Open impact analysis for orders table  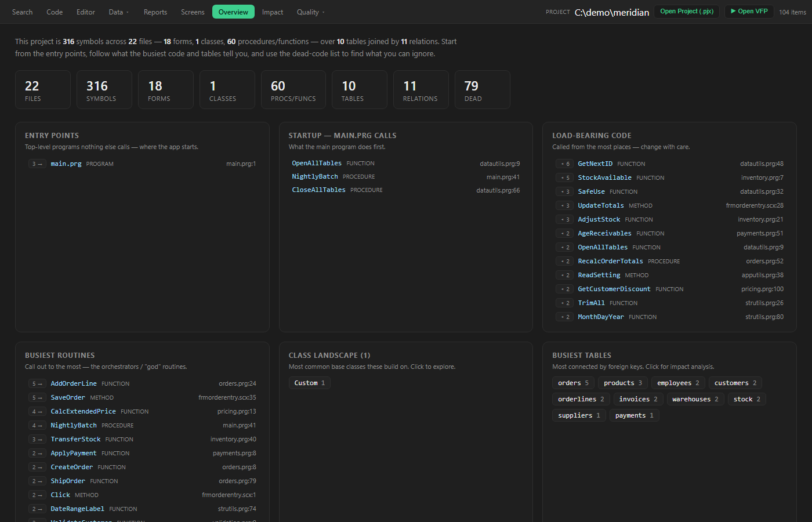[x=573, y=383]
